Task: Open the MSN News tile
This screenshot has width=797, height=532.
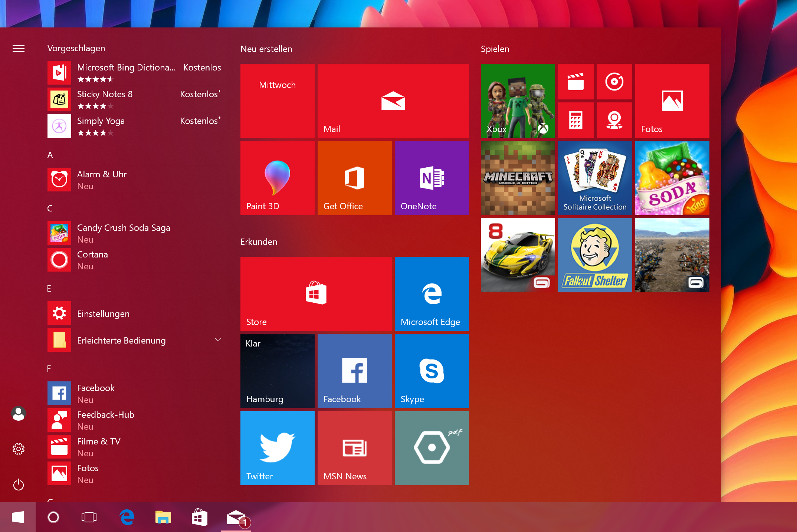Action: (355, 448)
